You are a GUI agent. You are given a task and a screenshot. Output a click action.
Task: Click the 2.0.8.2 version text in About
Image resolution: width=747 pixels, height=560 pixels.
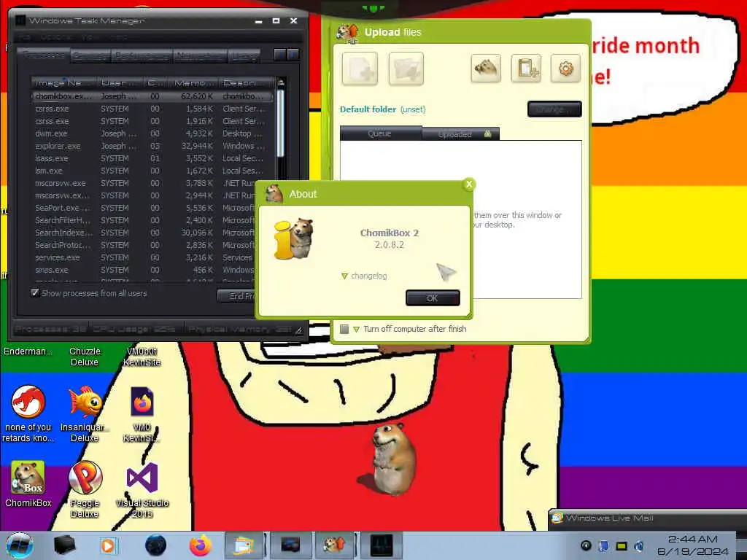(390, 245)
